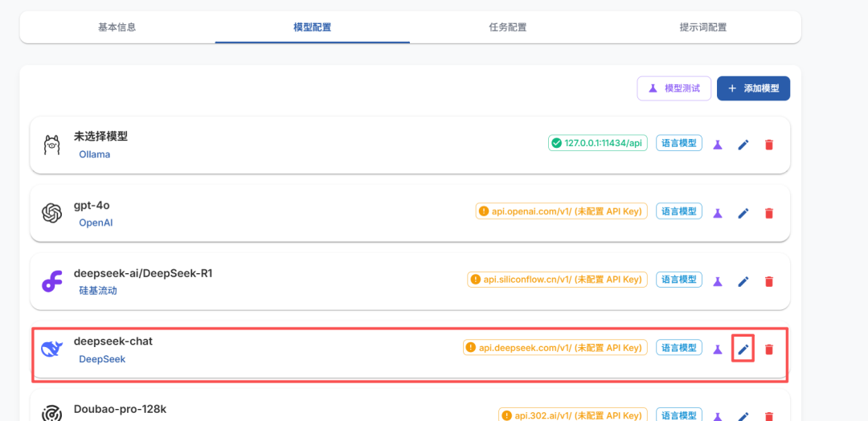Click the Ollama provider label
Image resolution: width=868 pixels, height=421 pixels.
(95, 154)
